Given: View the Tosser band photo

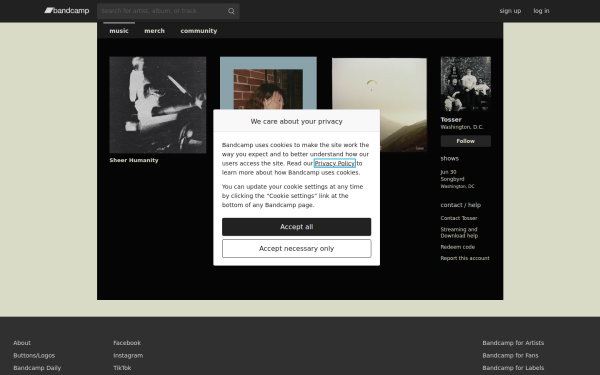Looking at the screenshot, I should pos(466,84).
